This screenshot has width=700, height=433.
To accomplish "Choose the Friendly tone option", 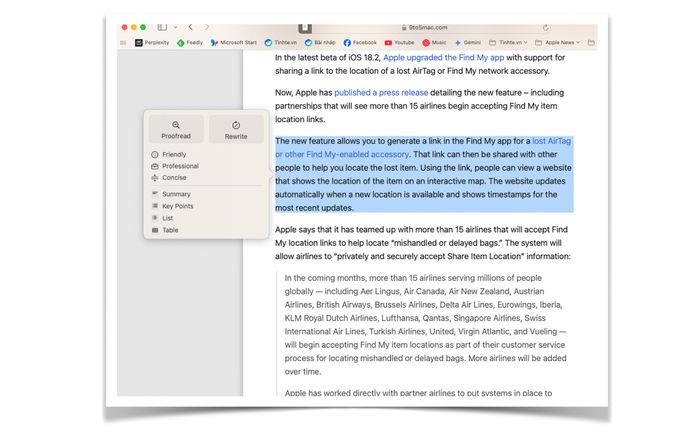I will pos(174,154).
